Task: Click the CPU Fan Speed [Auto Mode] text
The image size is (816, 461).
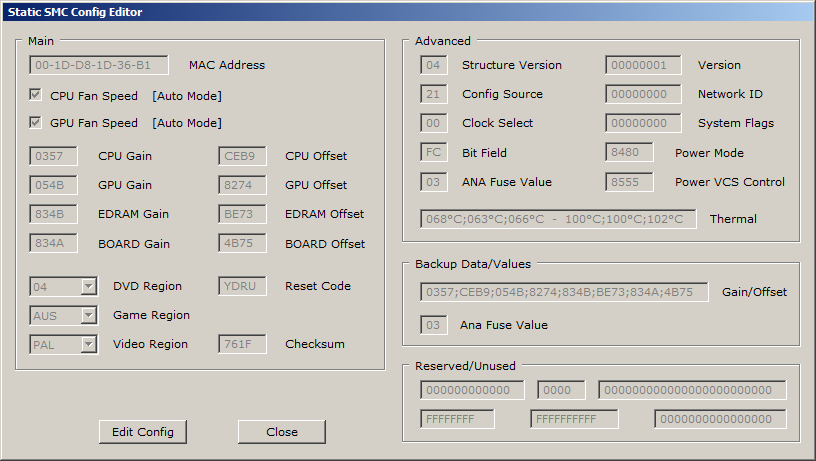Action: click(187, 96)
